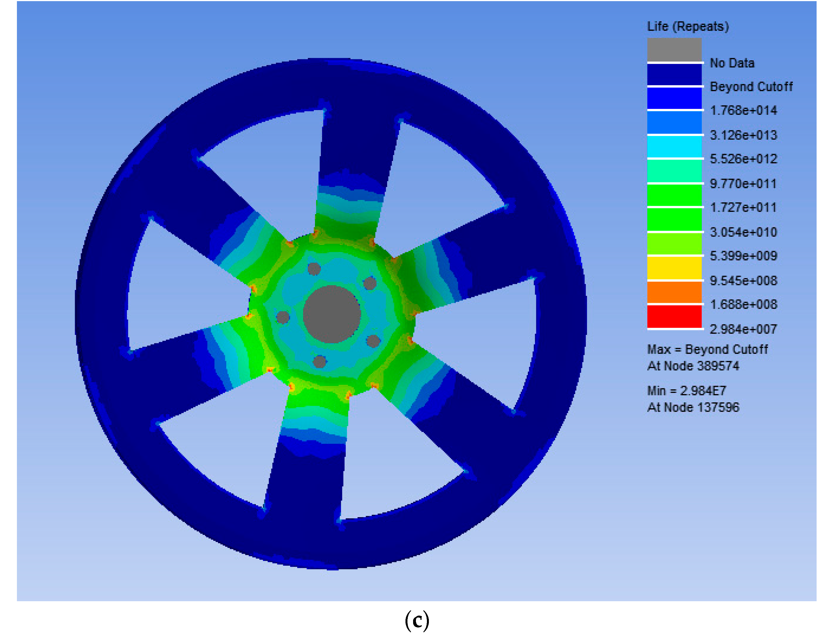This screenshot has height=641, width=840.
Task: Click the 5.399e+009 legend label
Action: click(x=743, y=256)
